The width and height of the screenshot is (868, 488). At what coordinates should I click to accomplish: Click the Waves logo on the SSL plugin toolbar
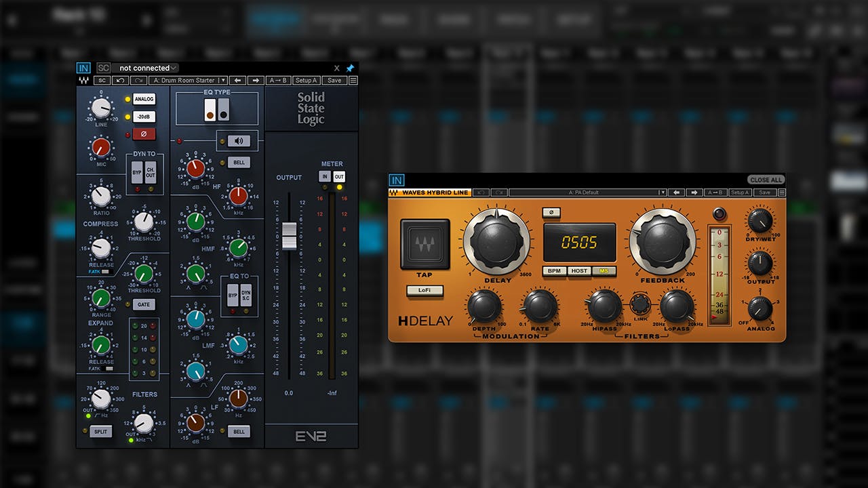tap(83, 81)
